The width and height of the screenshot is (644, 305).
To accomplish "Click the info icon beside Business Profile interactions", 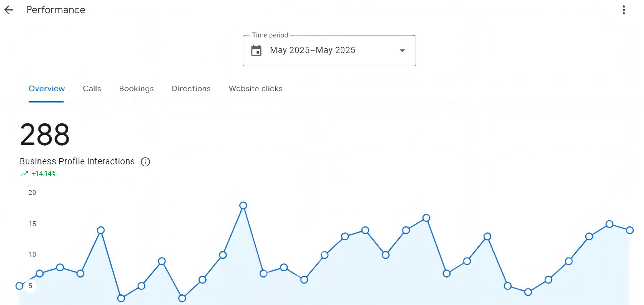I will 145,162.
